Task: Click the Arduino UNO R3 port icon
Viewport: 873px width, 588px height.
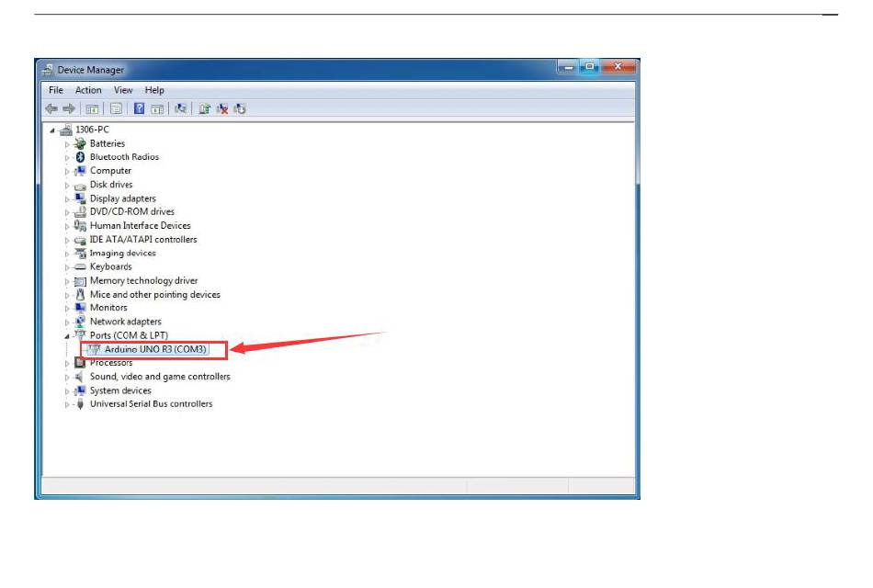Action: (95, 349)
